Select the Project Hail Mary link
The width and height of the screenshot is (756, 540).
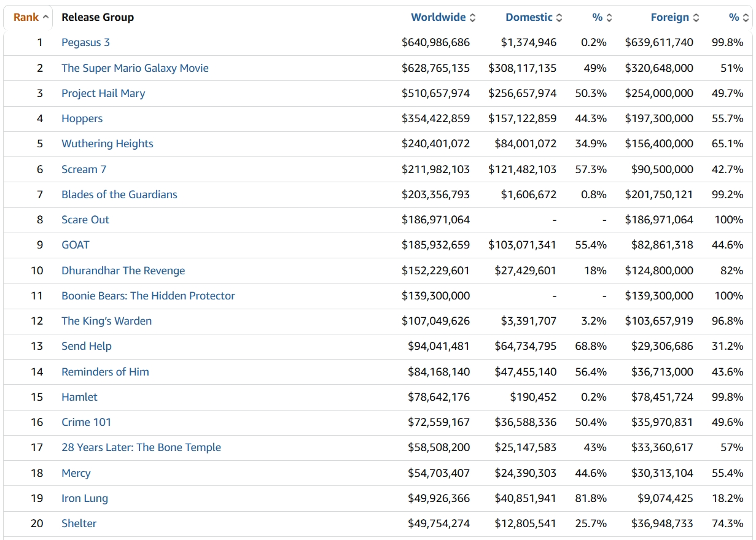pos(103,93)
